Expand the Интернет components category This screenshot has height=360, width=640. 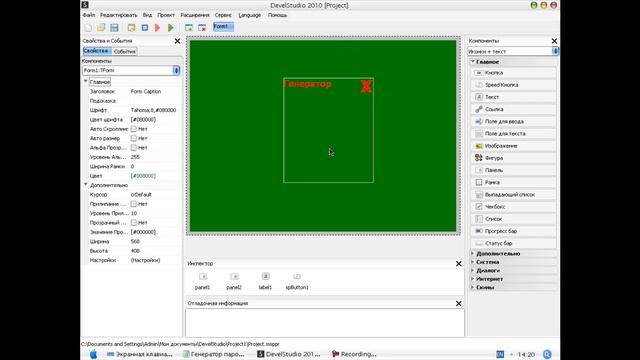(x=473, y=279)
